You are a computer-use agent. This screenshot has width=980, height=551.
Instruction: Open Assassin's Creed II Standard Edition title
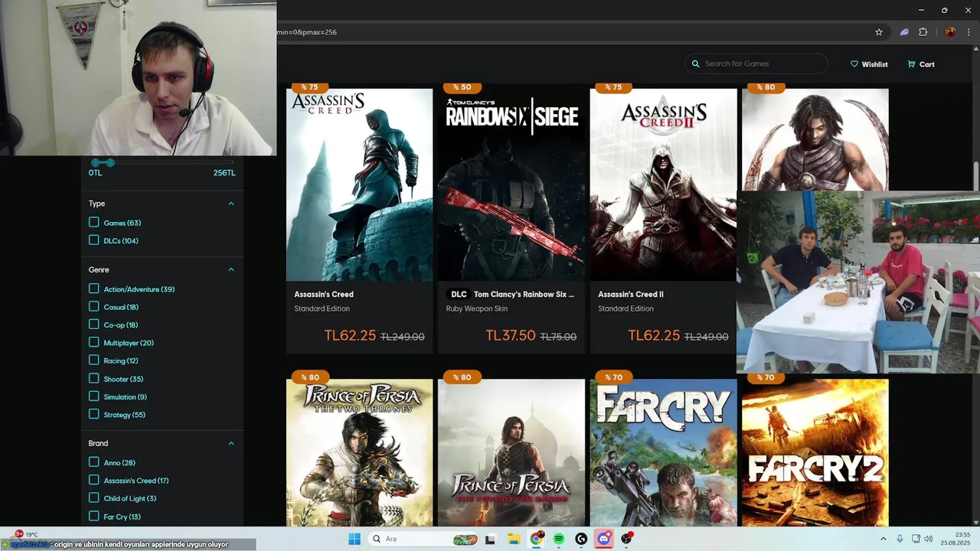(x=631, y=294)
